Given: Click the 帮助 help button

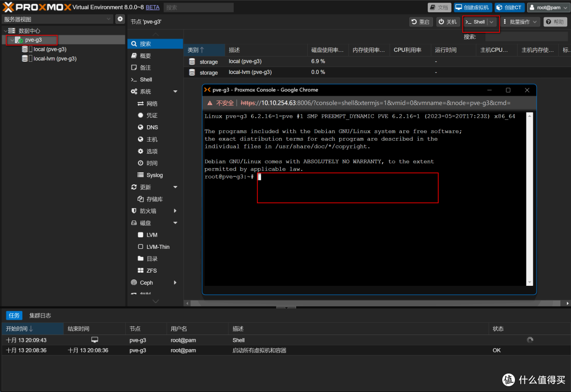Looking at the screenshot, I should coord(555,22).
